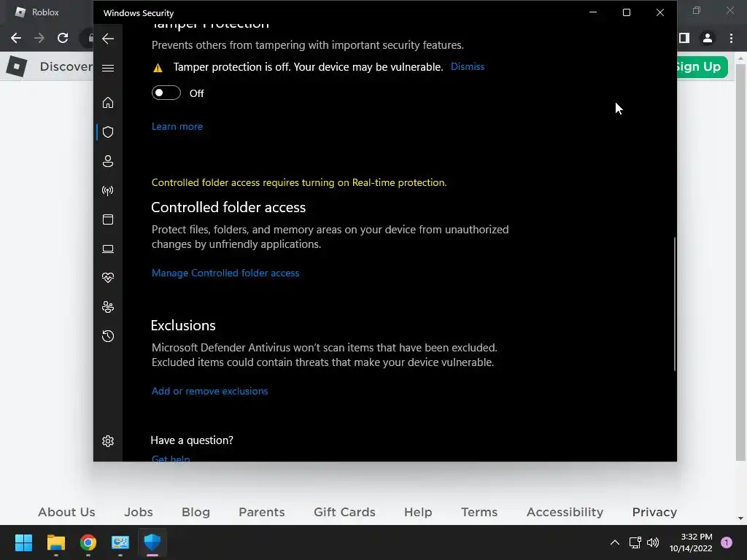The image size is (747, 560).
Task: Maximize the Windows Security window
Action: click(627, 12)
